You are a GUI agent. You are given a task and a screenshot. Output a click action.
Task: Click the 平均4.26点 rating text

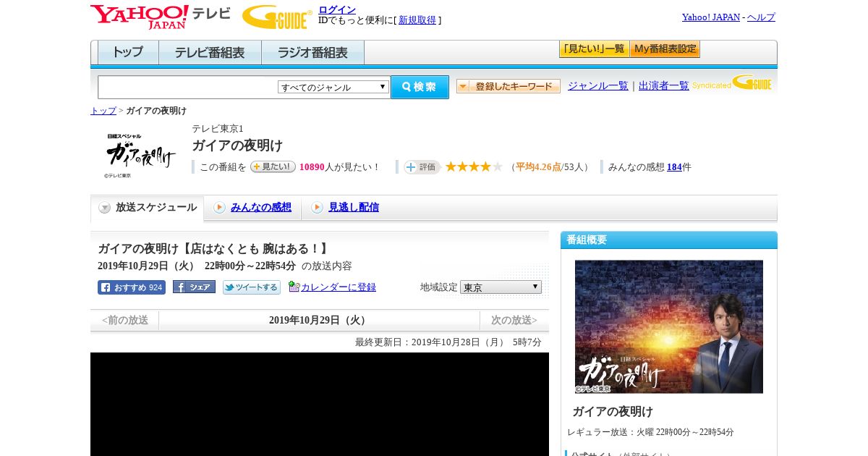539,167
